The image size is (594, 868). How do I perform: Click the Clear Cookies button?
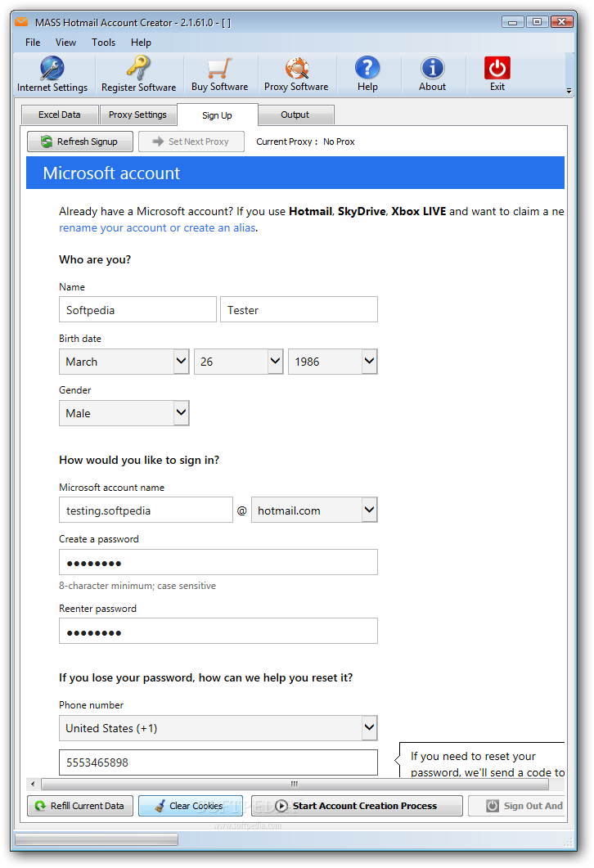(x=191, y=806)
